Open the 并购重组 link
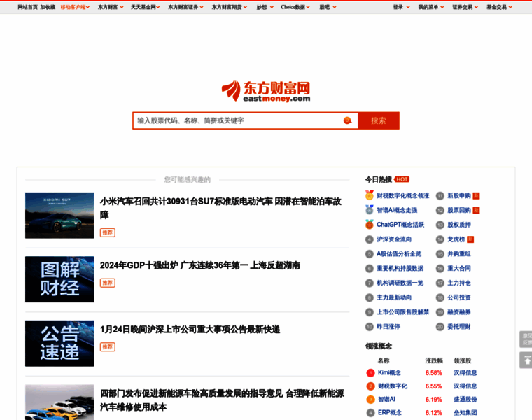 (x=459, y=254)
